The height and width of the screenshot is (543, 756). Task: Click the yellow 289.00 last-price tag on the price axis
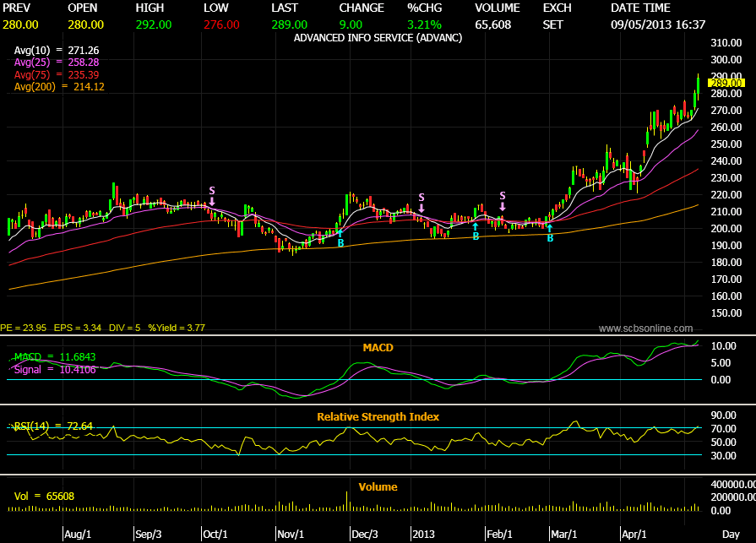pos(726,83)
